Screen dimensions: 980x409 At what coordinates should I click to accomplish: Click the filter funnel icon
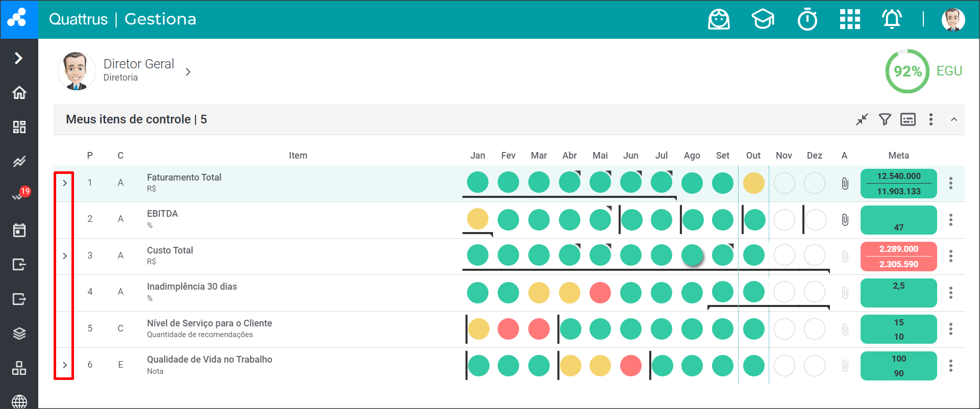[x=885, y=119]
